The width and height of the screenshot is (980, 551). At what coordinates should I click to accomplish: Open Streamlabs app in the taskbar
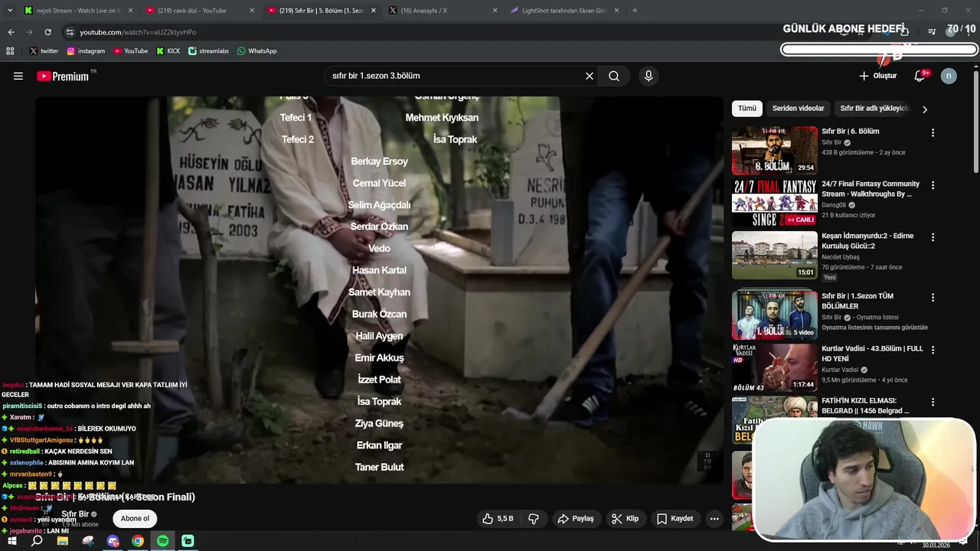188,541
